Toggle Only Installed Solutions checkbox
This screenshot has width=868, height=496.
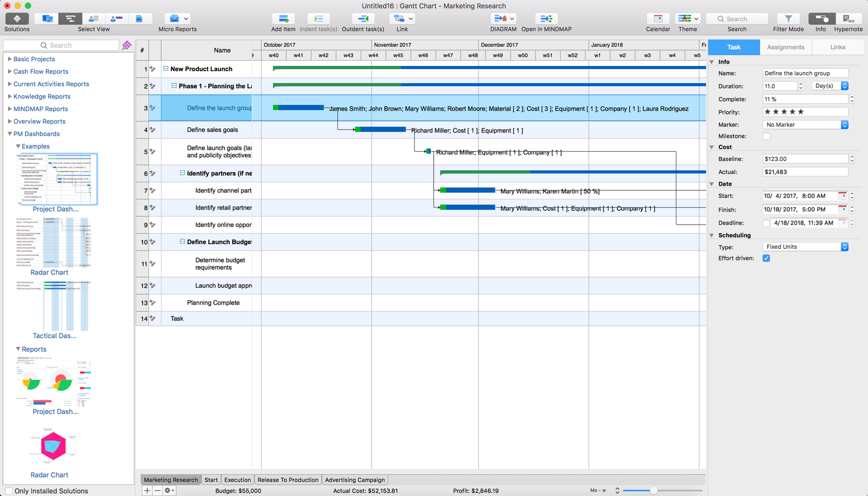[9, 491]
